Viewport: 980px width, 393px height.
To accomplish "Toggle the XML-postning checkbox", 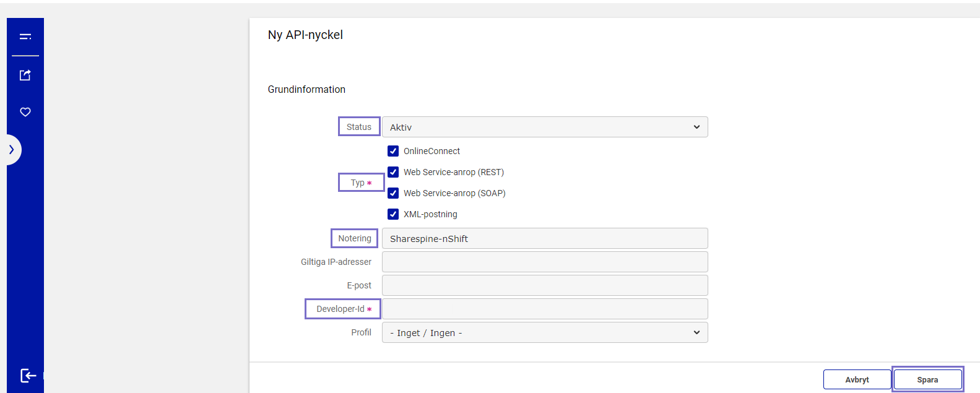I will click(x=393, y=214).
